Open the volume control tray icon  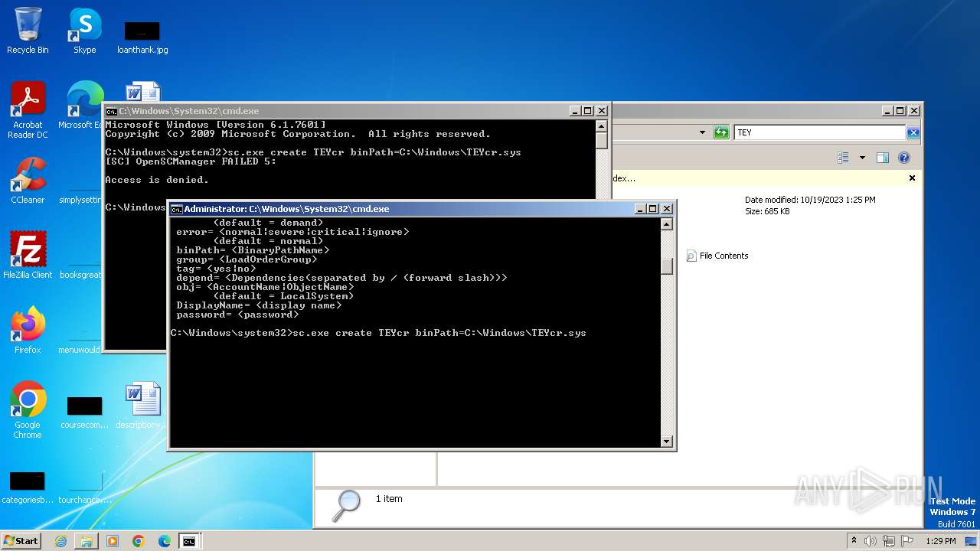pos(871,541)
